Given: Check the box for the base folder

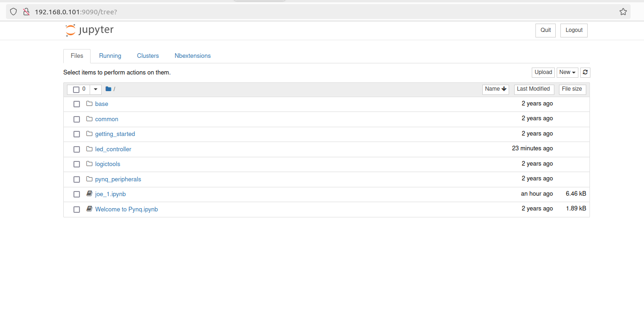Looking at the screenshot, I should tap(77, 104).
